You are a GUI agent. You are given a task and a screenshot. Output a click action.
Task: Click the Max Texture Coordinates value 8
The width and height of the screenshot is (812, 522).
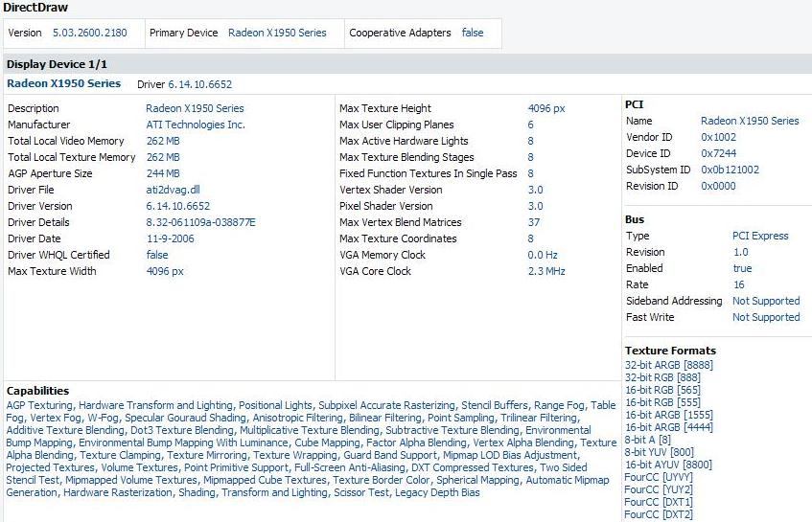(530, 238)
